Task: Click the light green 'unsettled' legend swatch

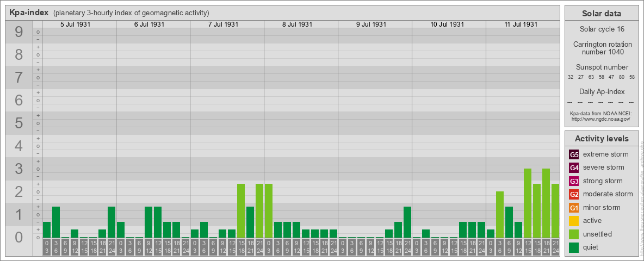Action: point(574,234)
